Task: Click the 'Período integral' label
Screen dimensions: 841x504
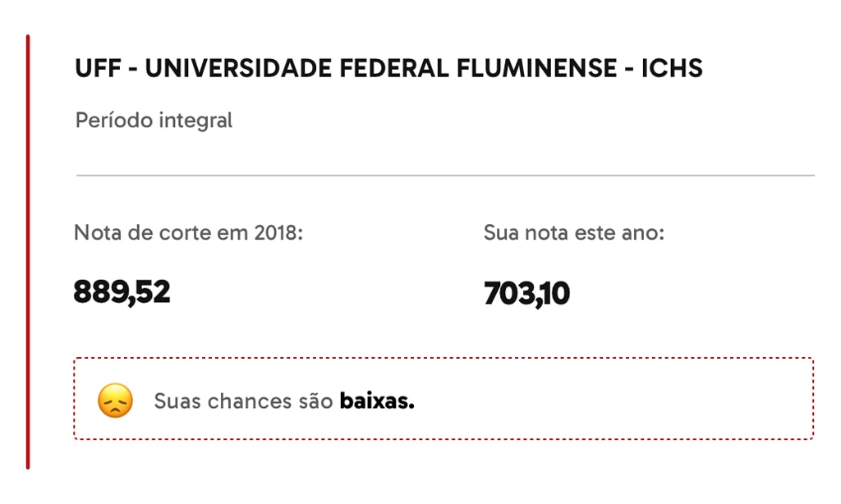Action: tap(154, 121)
